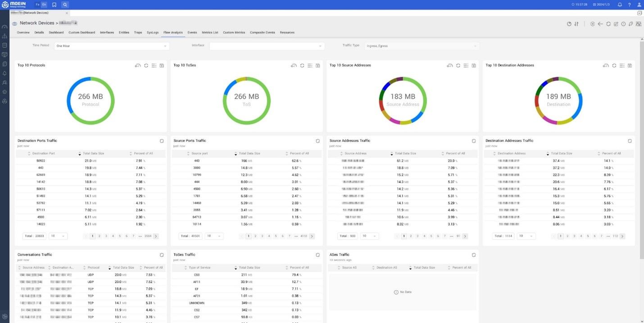The height and width of the screenshot is (323, 644).
Task: Click the notification bell icon
Action: pyautogui.click(x=620, y=4)
